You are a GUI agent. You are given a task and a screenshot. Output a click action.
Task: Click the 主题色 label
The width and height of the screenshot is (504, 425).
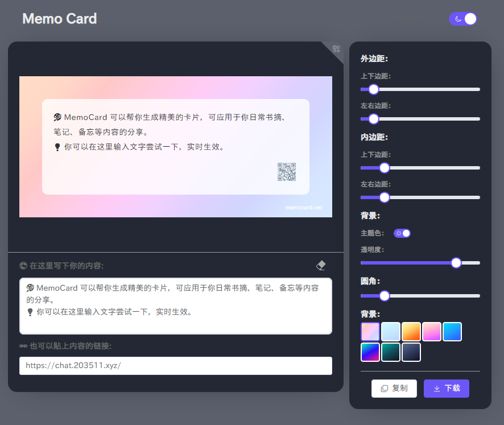click(x=372, y=233)
